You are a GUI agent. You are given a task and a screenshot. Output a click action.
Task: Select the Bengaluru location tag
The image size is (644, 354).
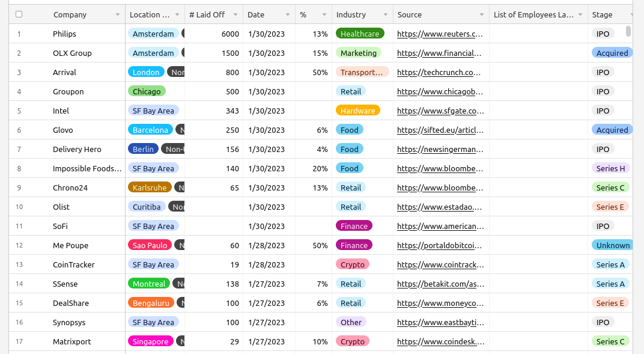pos(151,304)
